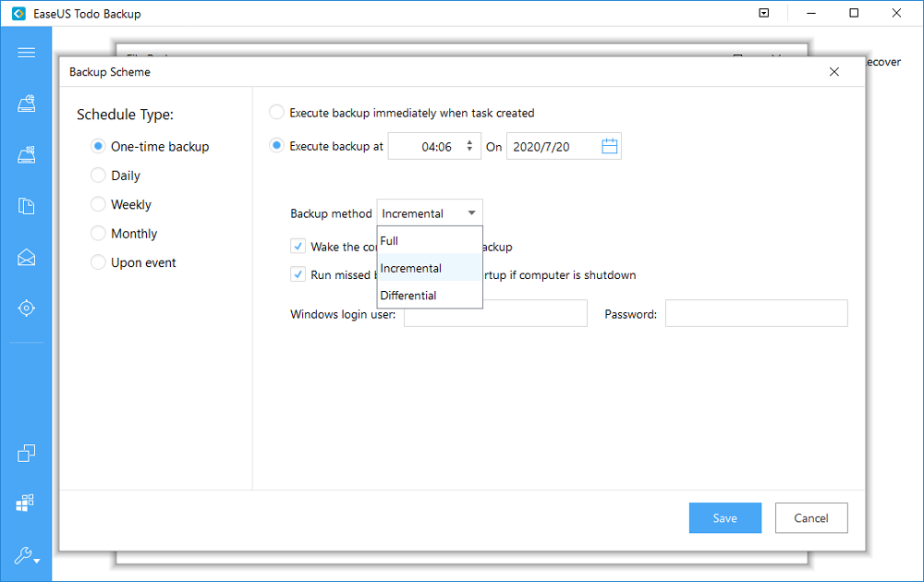Toggle the Wake the computer checkbox
Image resolution: width=924 pixels, height=582 pixels.
[298, 247]
